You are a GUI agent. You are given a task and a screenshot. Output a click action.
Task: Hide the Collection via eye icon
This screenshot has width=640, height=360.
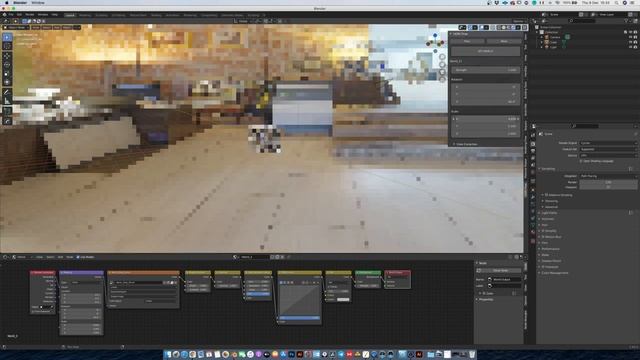[x=631, y=32]
